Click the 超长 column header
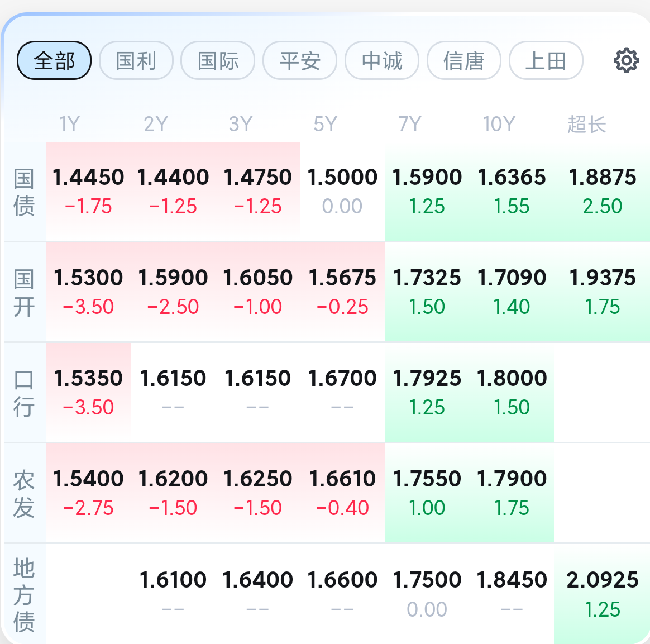The height and width of the screenshot is (644, 650). 586,124
